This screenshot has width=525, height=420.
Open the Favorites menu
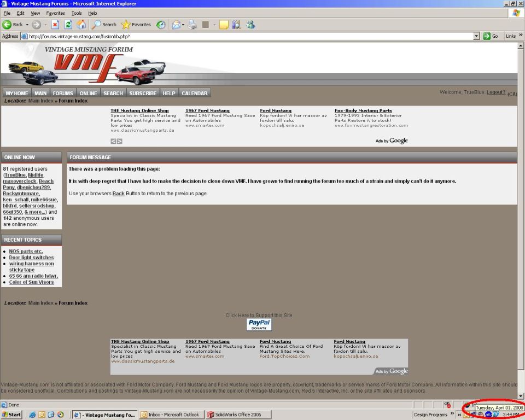[56, 13]
